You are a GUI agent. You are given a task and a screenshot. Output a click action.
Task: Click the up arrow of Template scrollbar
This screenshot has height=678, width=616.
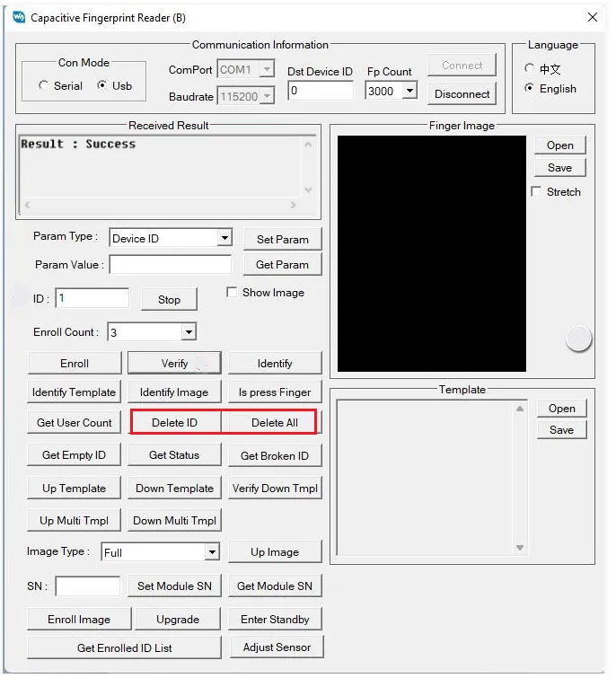tap(520, 409)
